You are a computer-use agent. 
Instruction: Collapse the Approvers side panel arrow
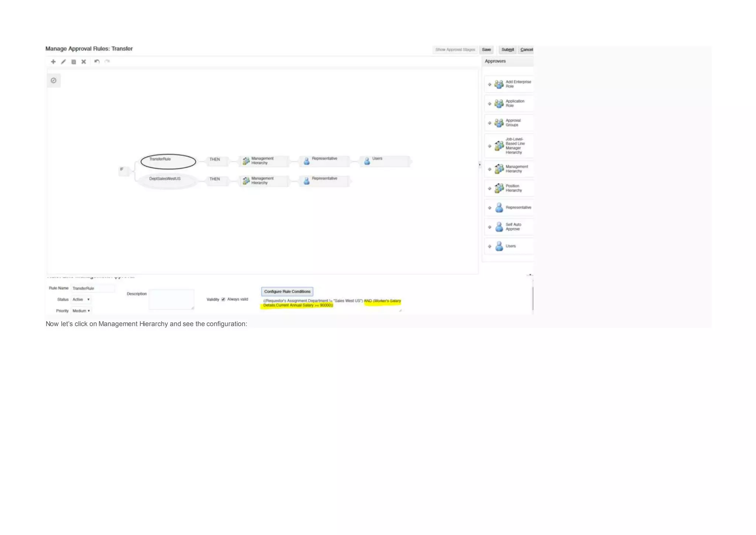[480, 165]
